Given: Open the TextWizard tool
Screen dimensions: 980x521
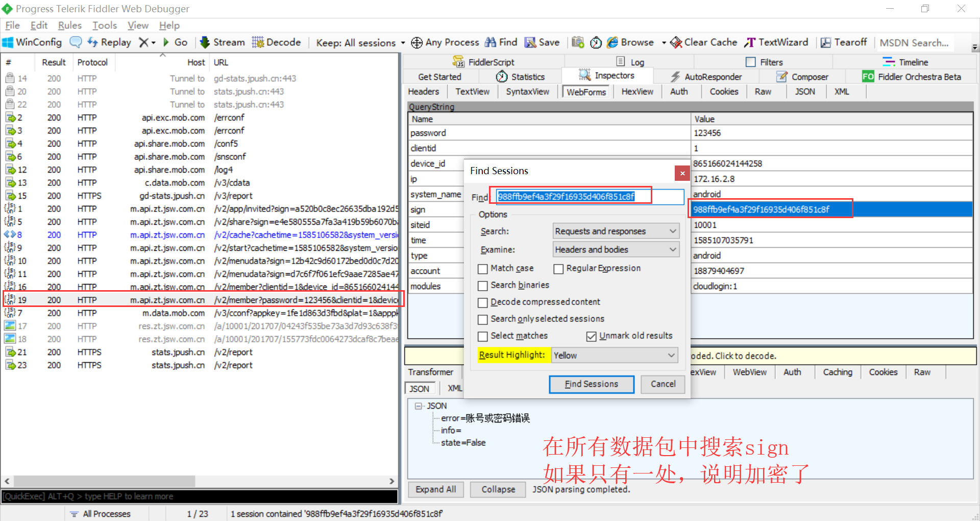Looking at the screenshot, I should [x=776, y=42].
